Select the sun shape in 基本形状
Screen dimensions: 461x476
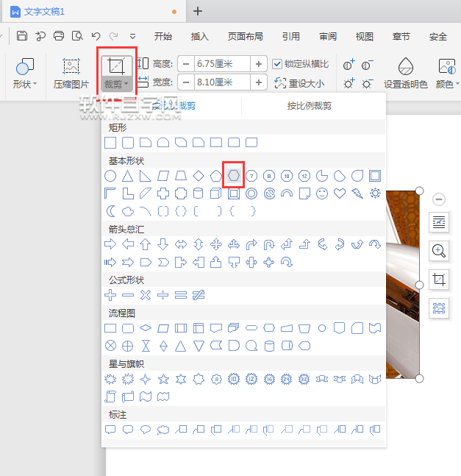pyautogui.click(x=375, y=193)
